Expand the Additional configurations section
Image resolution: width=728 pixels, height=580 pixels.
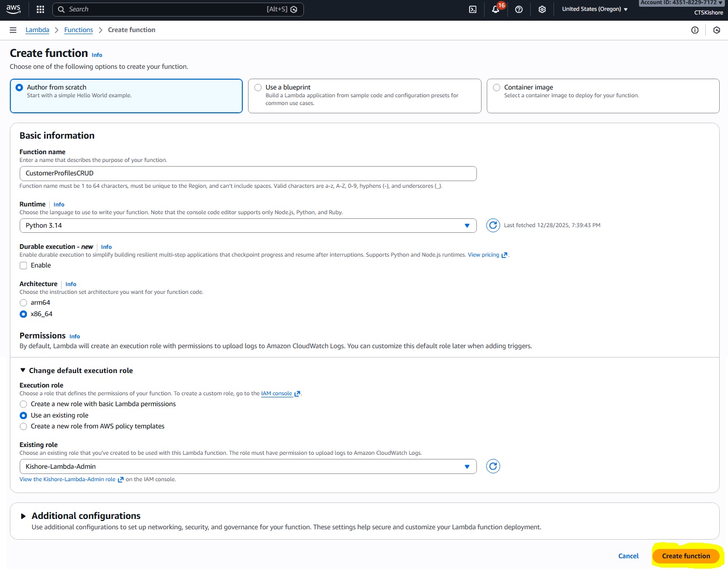point(23,516)
